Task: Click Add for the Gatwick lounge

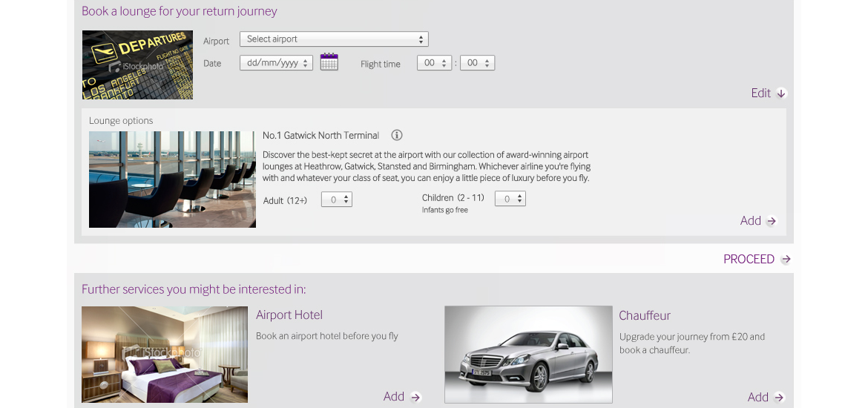Action: point(751,220)
